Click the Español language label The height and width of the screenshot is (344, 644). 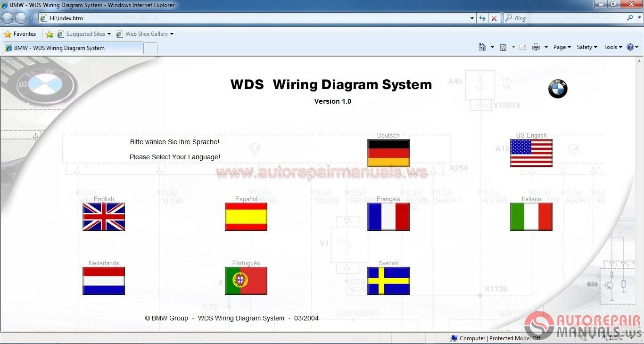click(x=246, y=199)
